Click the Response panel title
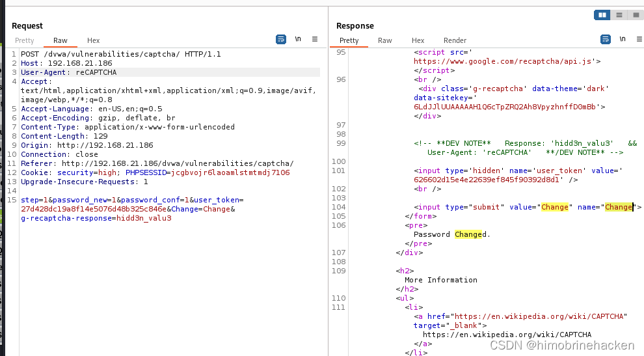 pyautogui.click(x=355, y=26)
